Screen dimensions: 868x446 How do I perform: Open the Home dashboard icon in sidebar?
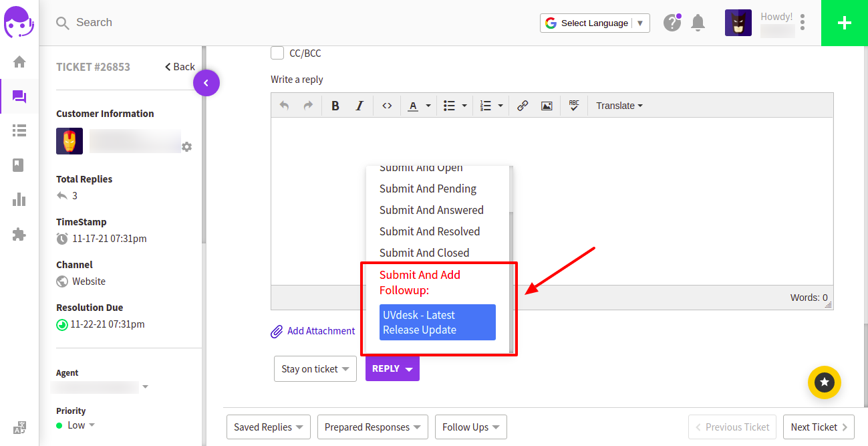pyautogui.click(x=19, y=62)
